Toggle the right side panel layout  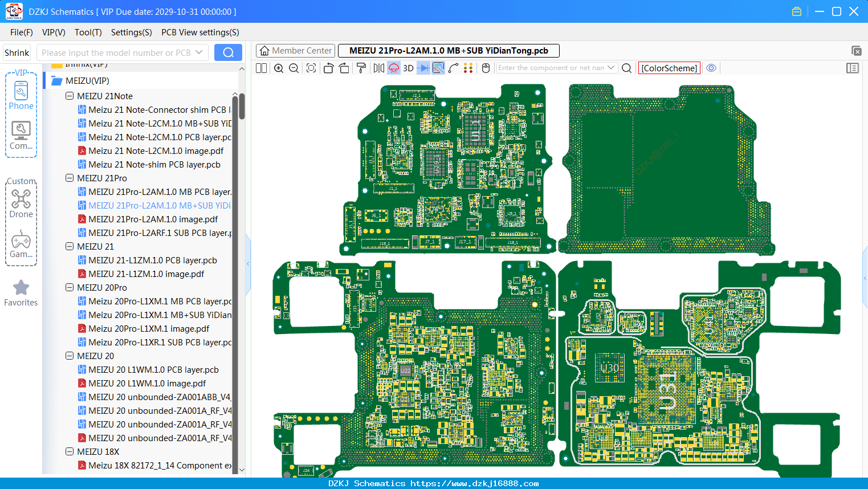coord(853,68)
